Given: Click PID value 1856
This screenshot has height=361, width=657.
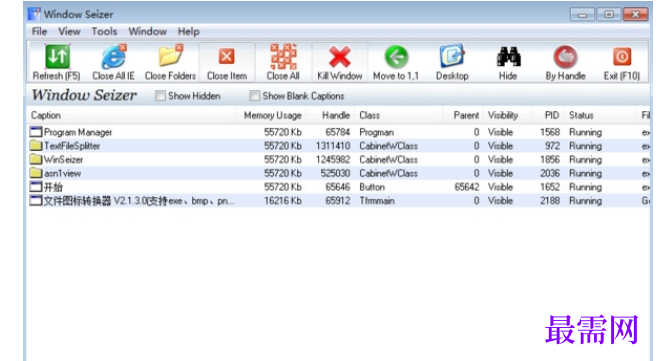Looking at the screenshot, I should pos(550,160).
